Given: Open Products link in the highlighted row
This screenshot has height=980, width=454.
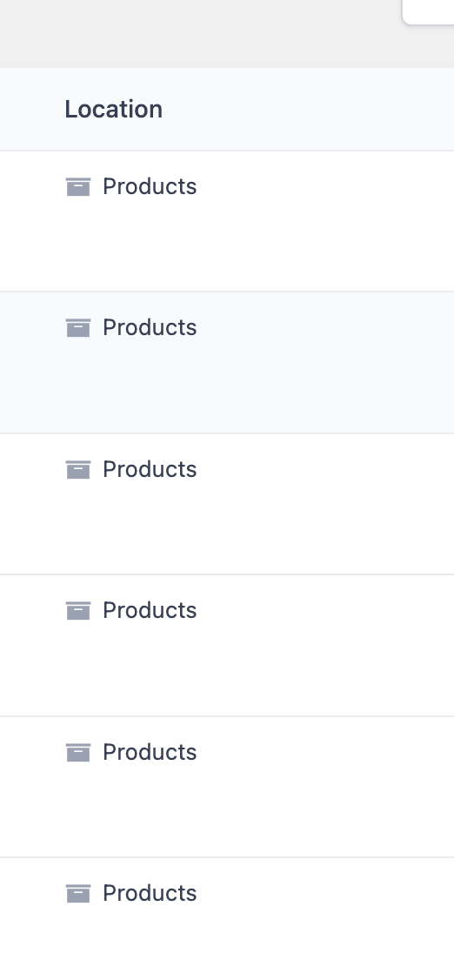Looking at the screenshot, I should pos(150,327).
